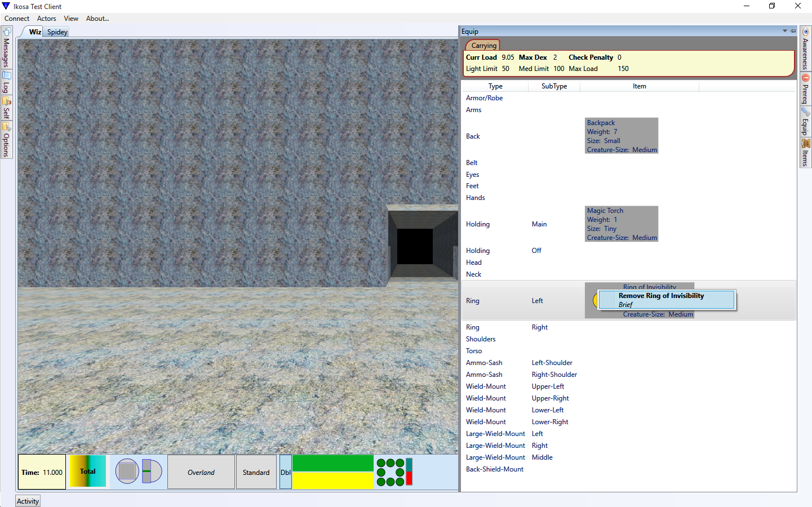The width and height of the screenshot is (812, 507).
Task: Open the Log side panel
Action: (6, 82)
